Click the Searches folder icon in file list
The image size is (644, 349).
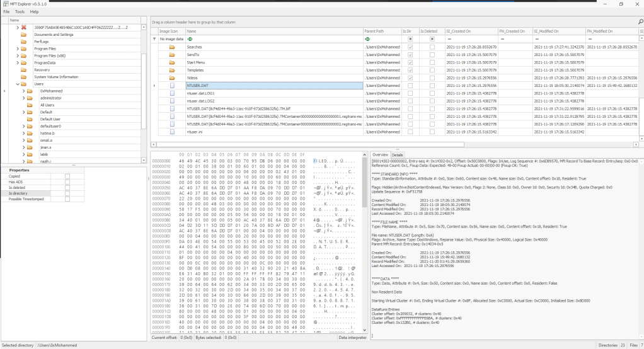[171, 47]
